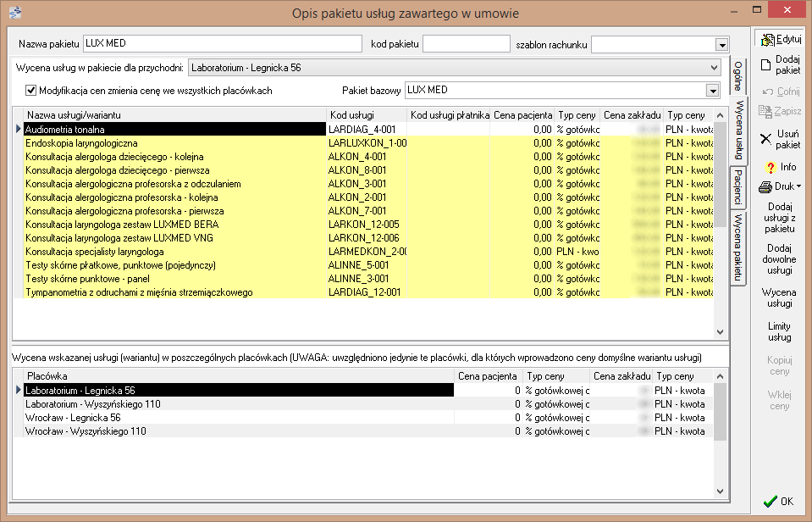Viewport: 812px width, 522px height.
Task: Open the Pakiet bazowy LUX MED dropdown
Action: [713, 91]
